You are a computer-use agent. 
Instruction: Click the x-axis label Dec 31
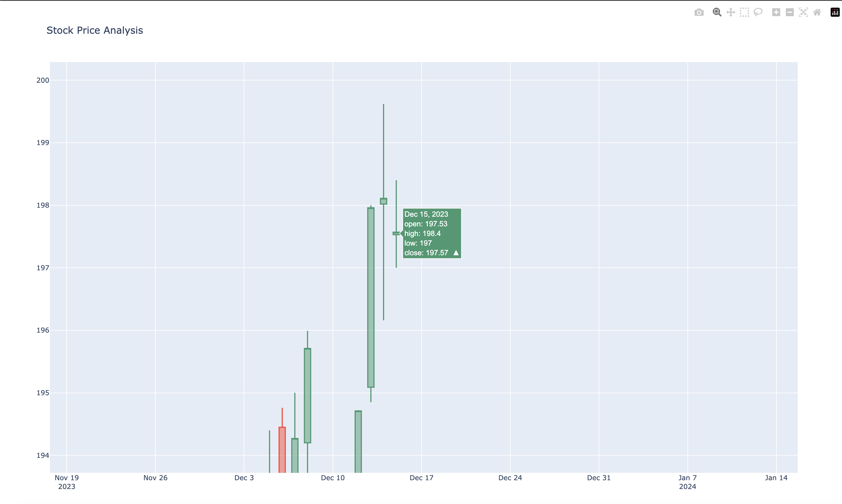pyautogui.click(x=599, y=478)
